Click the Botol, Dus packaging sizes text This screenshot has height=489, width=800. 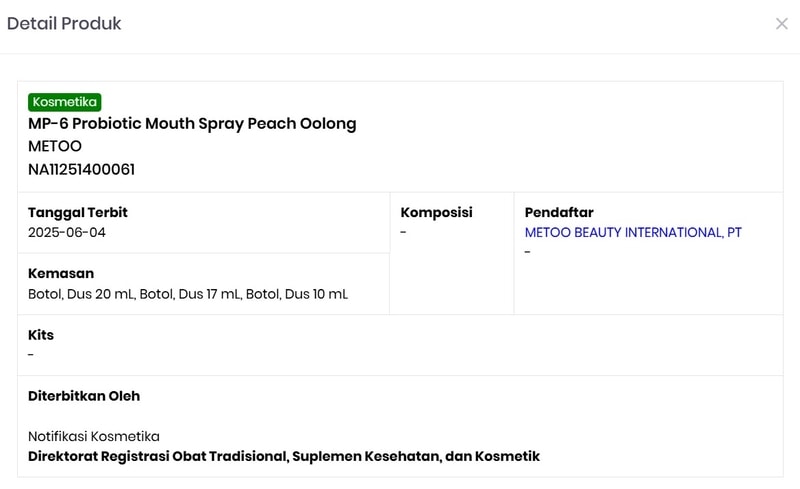[x=188, y=294]
